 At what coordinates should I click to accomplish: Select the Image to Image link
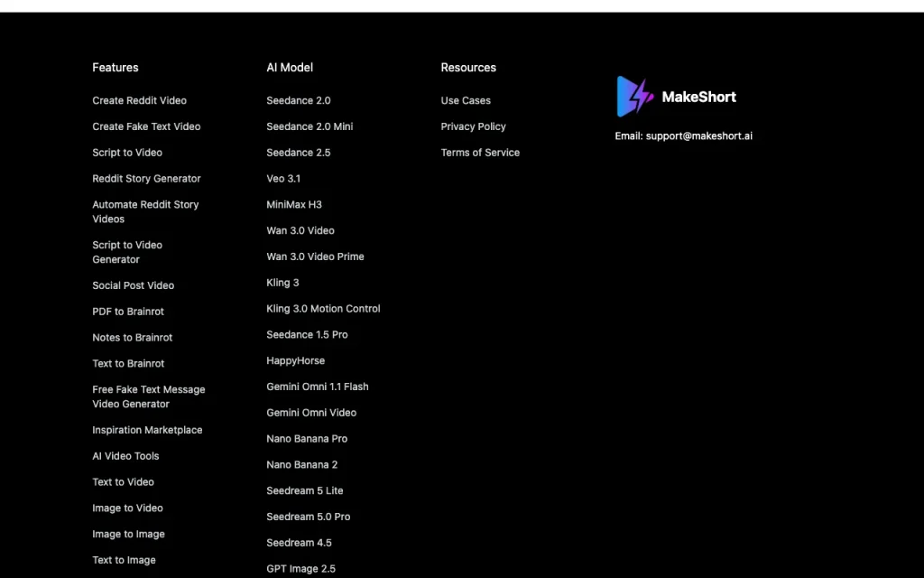point(128,534)
